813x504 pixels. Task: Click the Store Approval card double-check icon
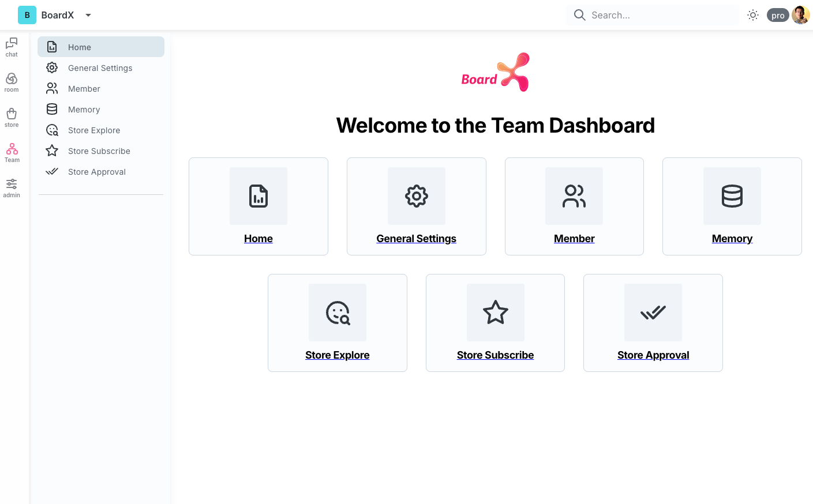pyautogui.click(x=653, y=313)
